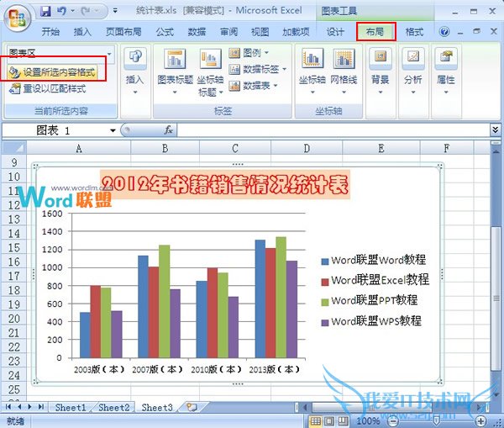Switch to Sheet1 tab

pos(71,408)
